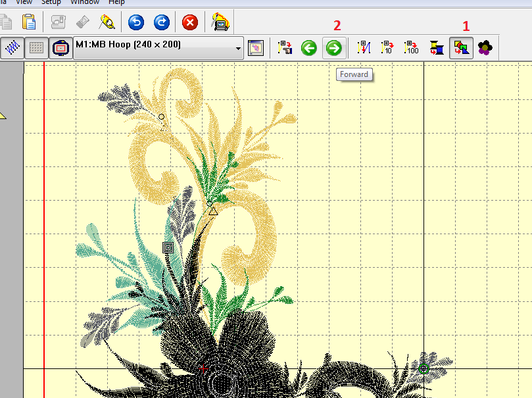Click the Redo blue arrow icon

162,22
